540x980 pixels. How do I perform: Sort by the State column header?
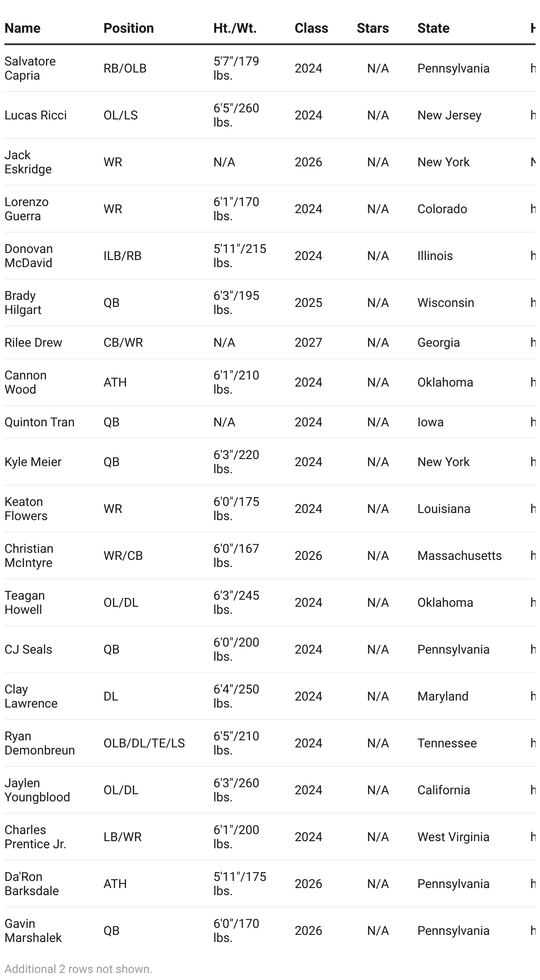(x=433, y=28)
